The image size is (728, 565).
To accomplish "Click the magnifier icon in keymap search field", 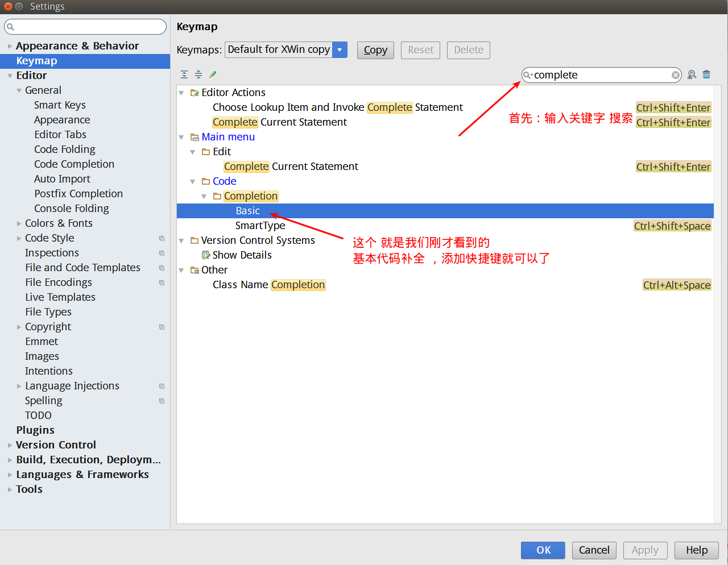I will click(x=527, y=75).
